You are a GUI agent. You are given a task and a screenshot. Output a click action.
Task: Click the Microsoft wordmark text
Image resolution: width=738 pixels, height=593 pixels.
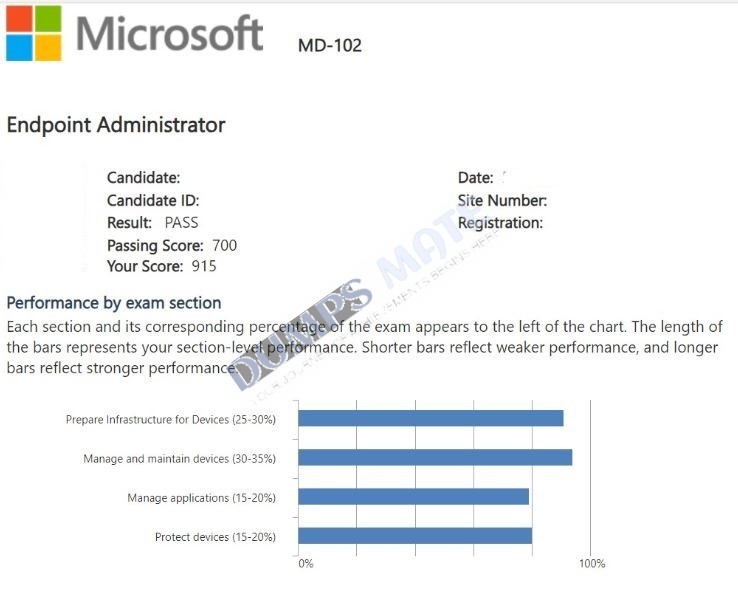click(169, 33)
